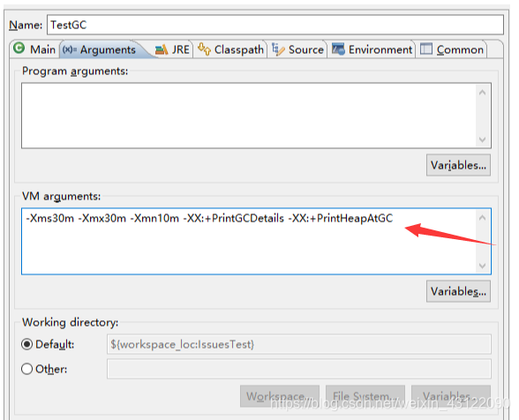Click the Program arguments scroll up arrow
The width and height of the screenshot is (519, 420).
pos(482,93)
